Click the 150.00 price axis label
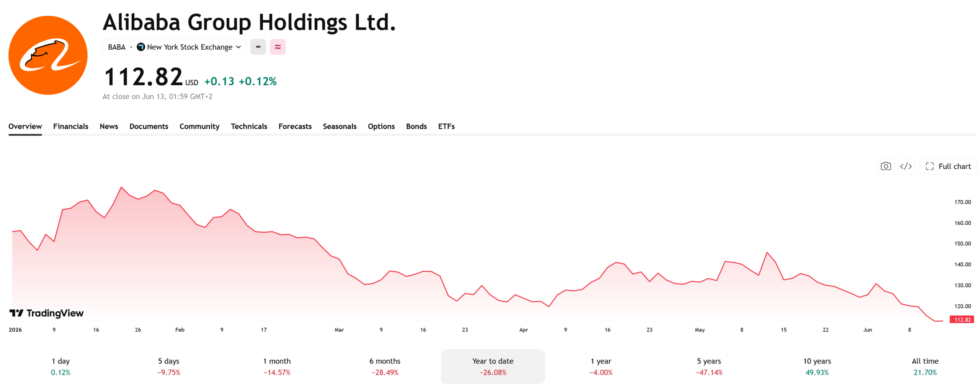 tap(962, 243)
